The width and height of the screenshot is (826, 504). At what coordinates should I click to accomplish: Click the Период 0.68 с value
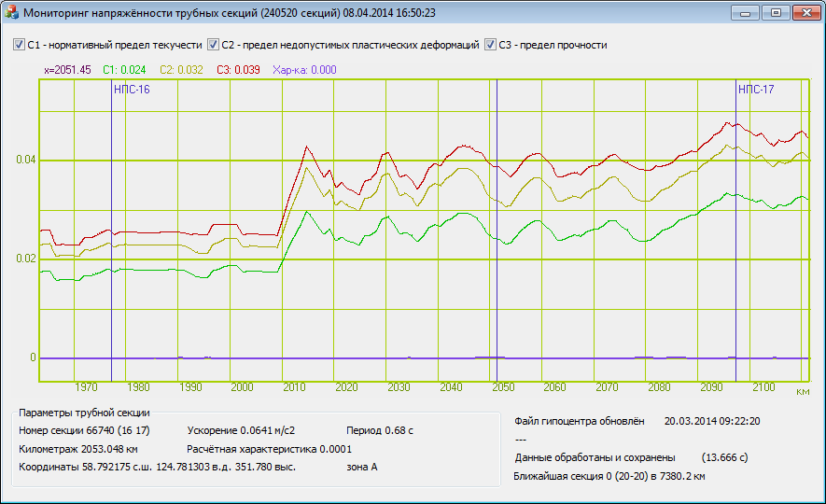(380, 431)
